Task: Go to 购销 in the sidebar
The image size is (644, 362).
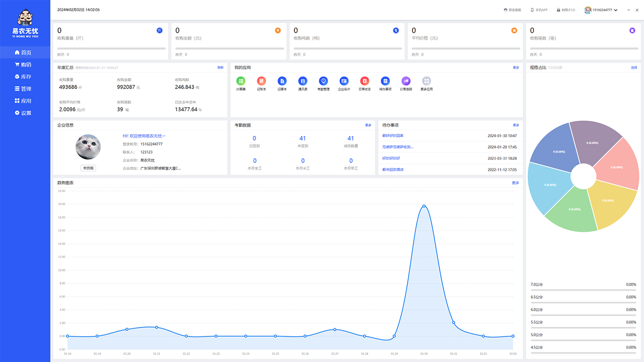Action: (26, 65)
